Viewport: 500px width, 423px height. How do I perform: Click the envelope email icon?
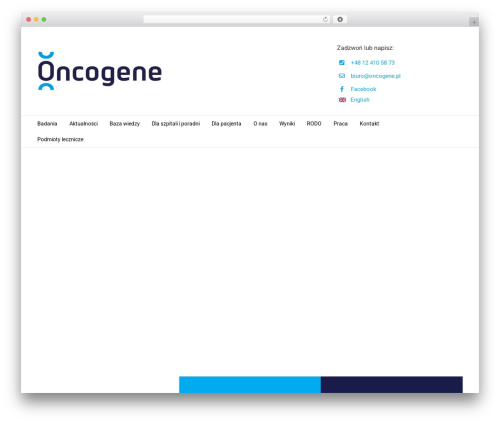click(x=342, y=76)
